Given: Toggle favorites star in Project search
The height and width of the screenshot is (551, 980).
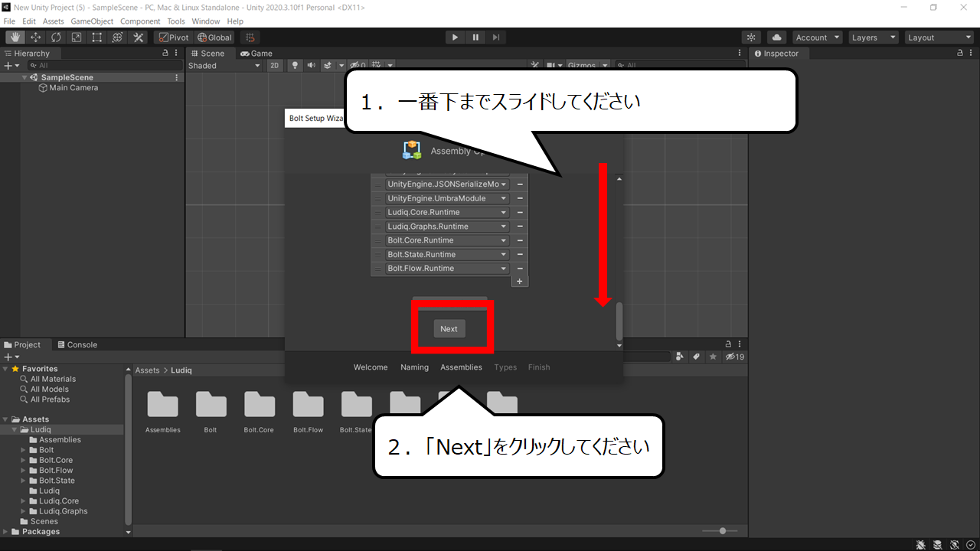Looking at the screenshot, I should 713,357.
